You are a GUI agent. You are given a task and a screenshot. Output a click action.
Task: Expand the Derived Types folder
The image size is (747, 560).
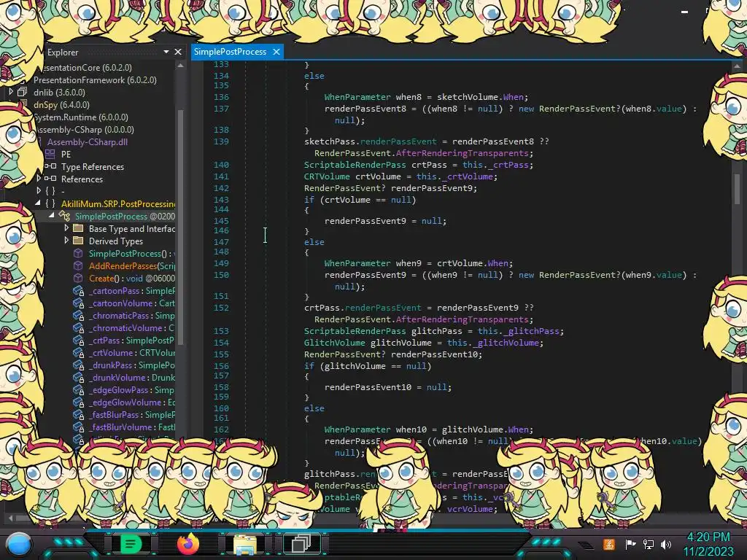pyautogui.click(x=66, y=241)
